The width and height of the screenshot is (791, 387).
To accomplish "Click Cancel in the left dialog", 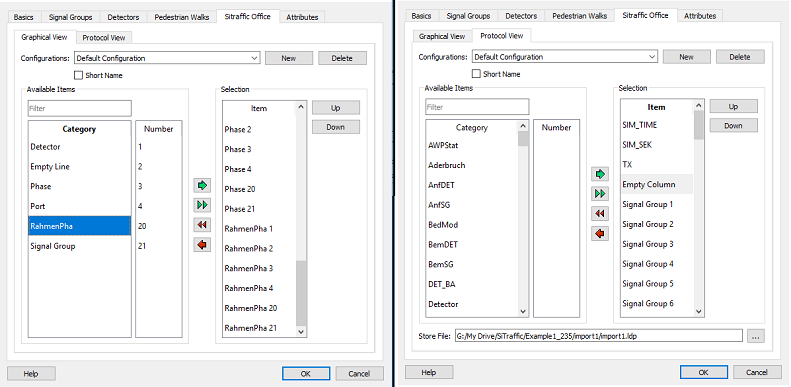I will pyautogui.click(x=359, y=374).
